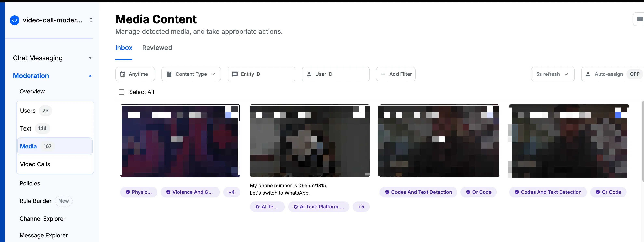Click the message icon in Entity ID
The width and height of the screenshot is (644, 242).
click(235, 74)
